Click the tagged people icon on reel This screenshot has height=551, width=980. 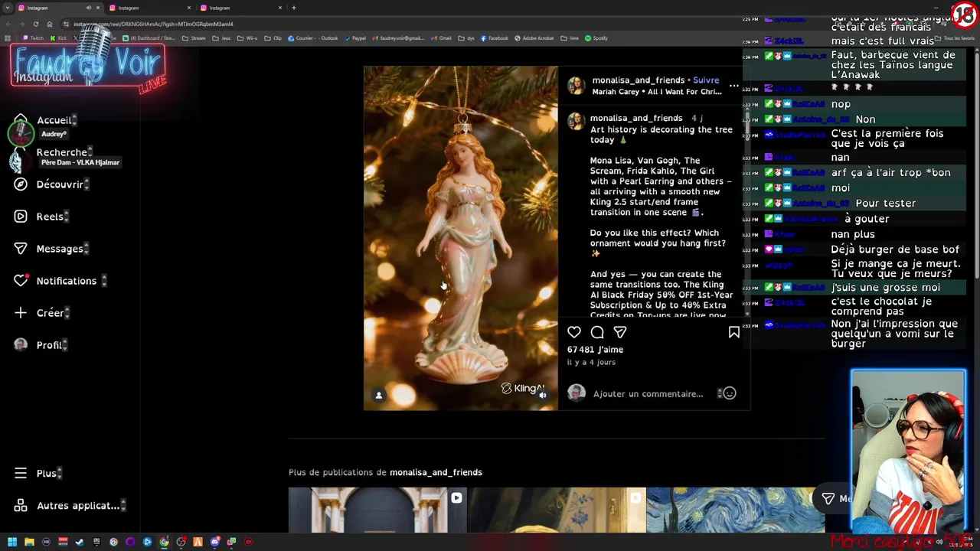(x=378, y=395)
